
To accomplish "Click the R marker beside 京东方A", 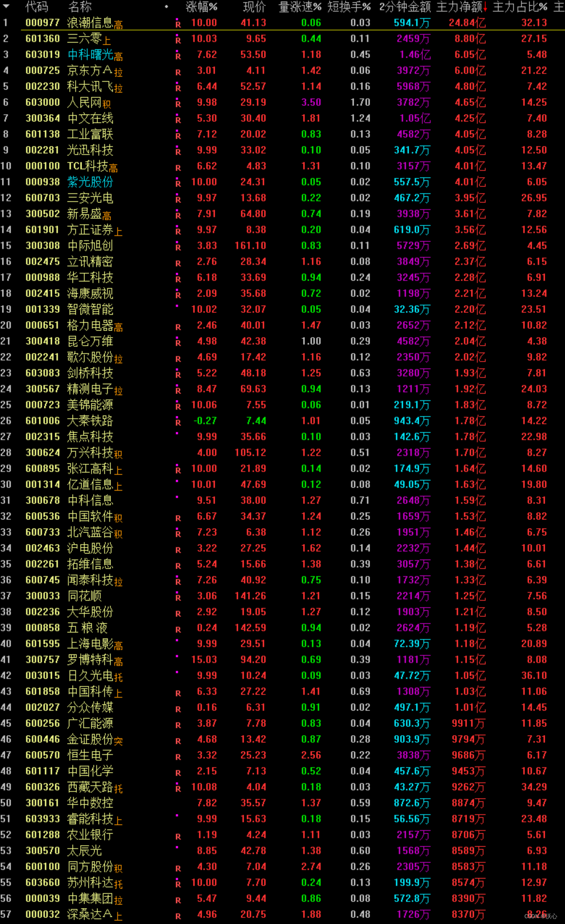I will pos(178,71).
